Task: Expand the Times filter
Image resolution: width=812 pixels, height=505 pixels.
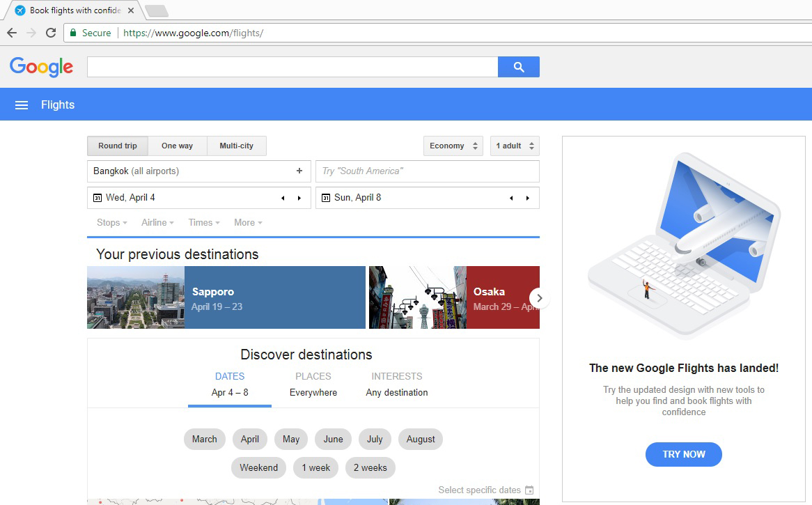Action: [204, 223]
